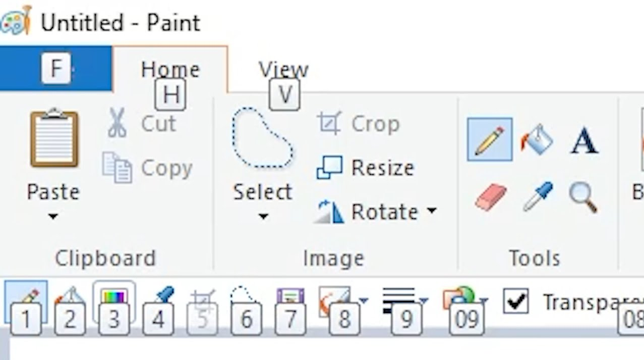Choose the Text tool
644x360 pixels.
click(x=584, y=140)
